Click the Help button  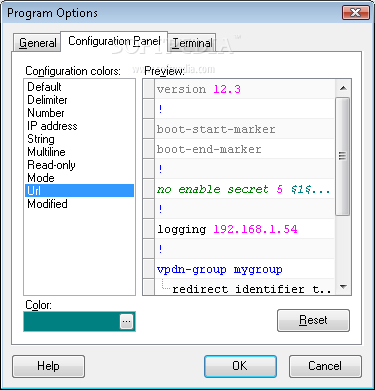pos(48,366)
